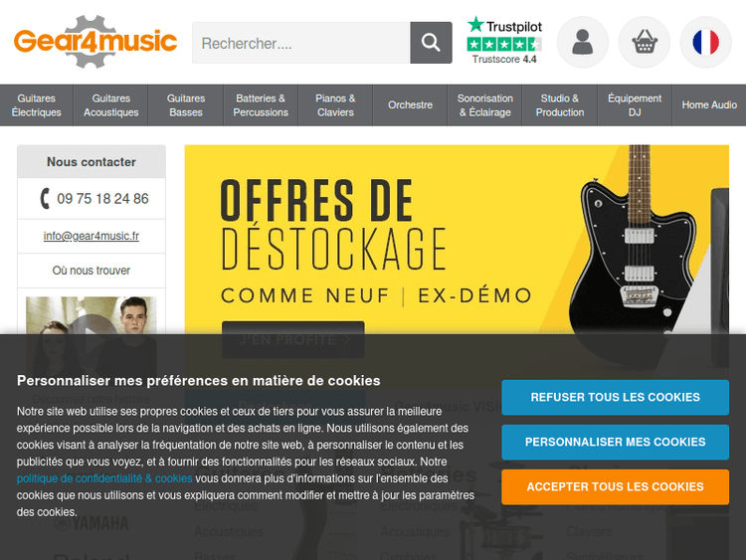Select the Pianos & Claviers category
The width and height of the screenshot is (746, 560).
pyautogui.click(x=335, y=105)
